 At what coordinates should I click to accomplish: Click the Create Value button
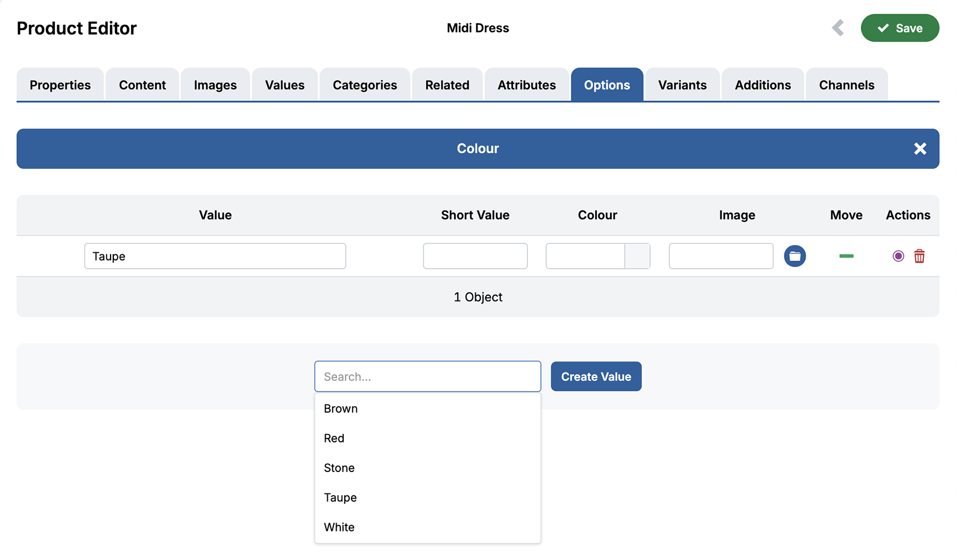tap(596, 376)
